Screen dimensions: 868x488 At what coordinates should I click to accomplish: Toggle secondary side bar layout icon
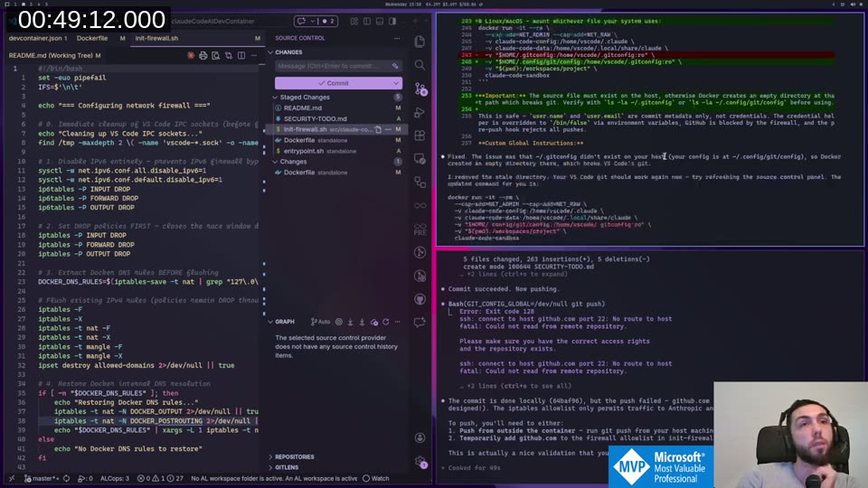392,21
